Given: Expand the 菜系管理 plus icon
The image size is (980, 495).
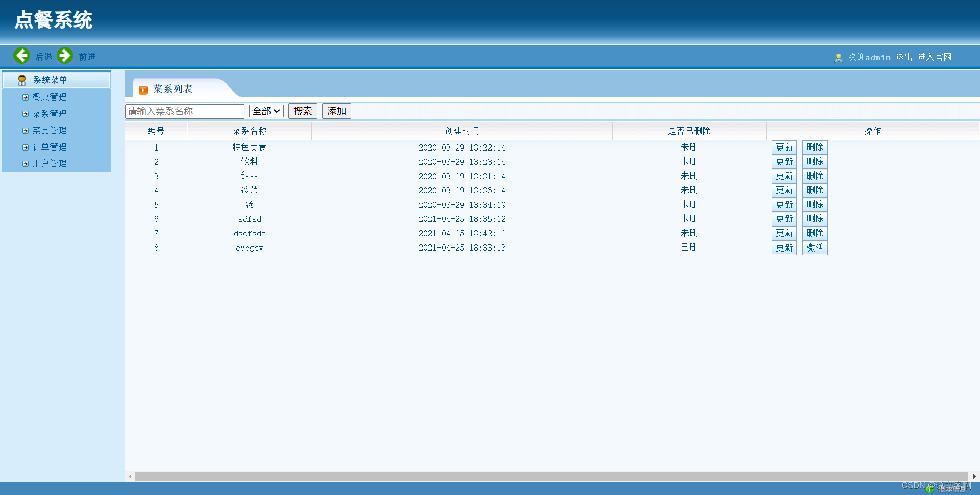Looking at the screenshot, I should pyautogui.click(x=26, y=114).
